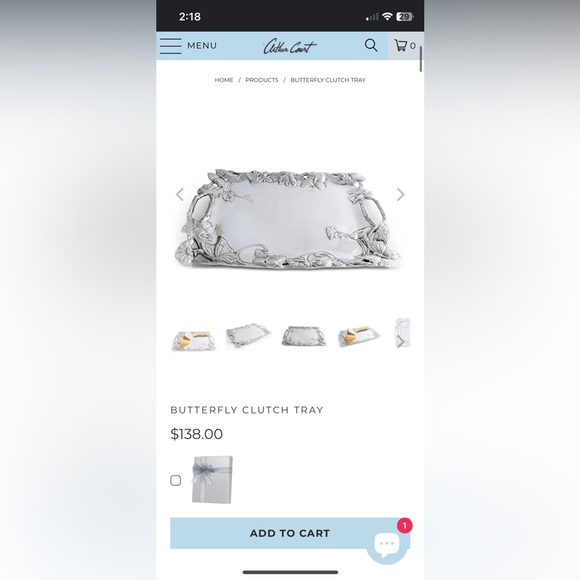
Task: Enable the gift wrap checkbox
Action: tap(175, 480)
